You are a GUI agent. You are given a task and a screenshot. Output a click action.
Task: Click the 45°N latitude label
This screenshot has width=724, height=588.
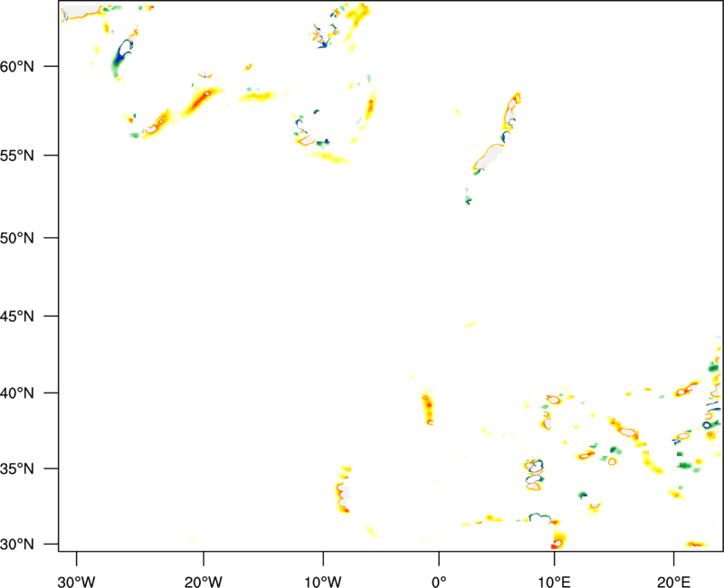click(17, 316)
